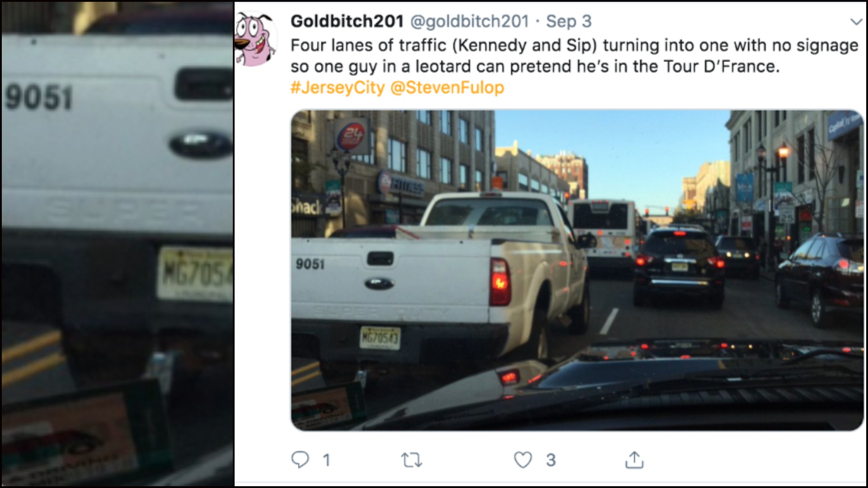Screen dimensions: 868x488
Task: Like the tweet with the heart icon
Action: pyautogui.click(x=523, y=460)
